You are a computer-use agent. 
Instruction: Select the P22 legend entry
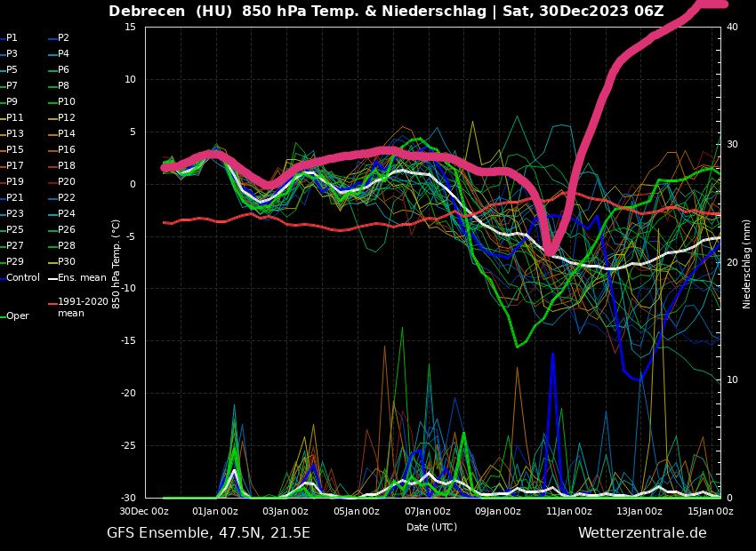tap(67, 198)
